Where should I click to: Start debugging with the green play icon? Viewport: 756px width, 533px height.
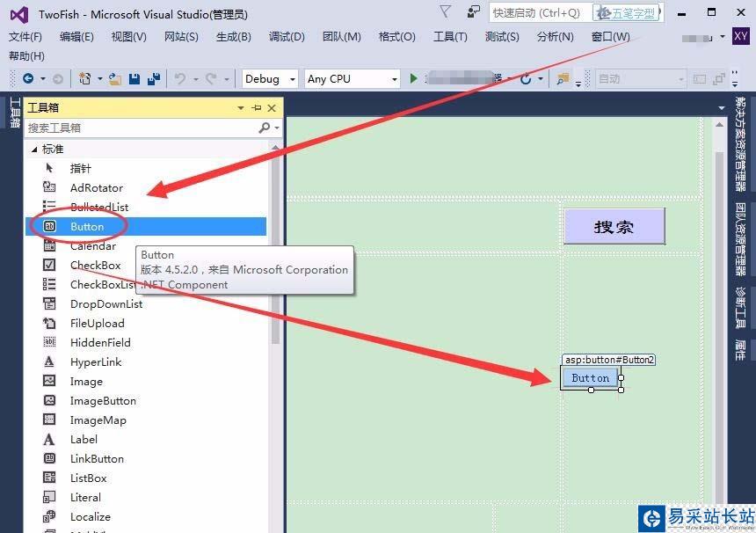[x=413, y=78]
